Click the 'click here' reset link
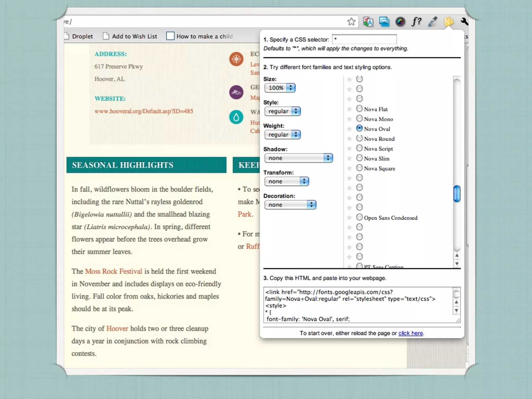Viewport: 532px width, 399px height. tap(410, 333)
